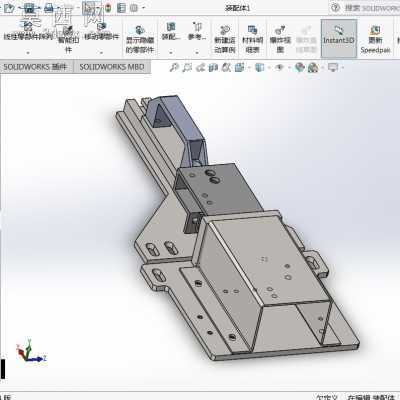The width and height of the screenshot is (400, 400).
Task: Create an Exploded View
Action: click(280, 39)
